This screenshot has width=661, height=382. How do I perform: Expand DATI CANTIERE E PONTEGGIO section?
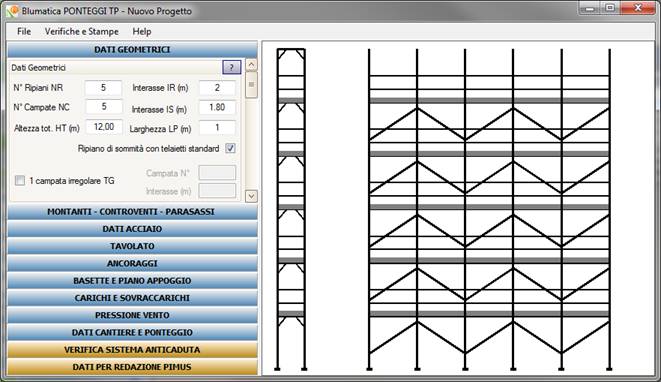pyautogui.click(x=132, y=333)
